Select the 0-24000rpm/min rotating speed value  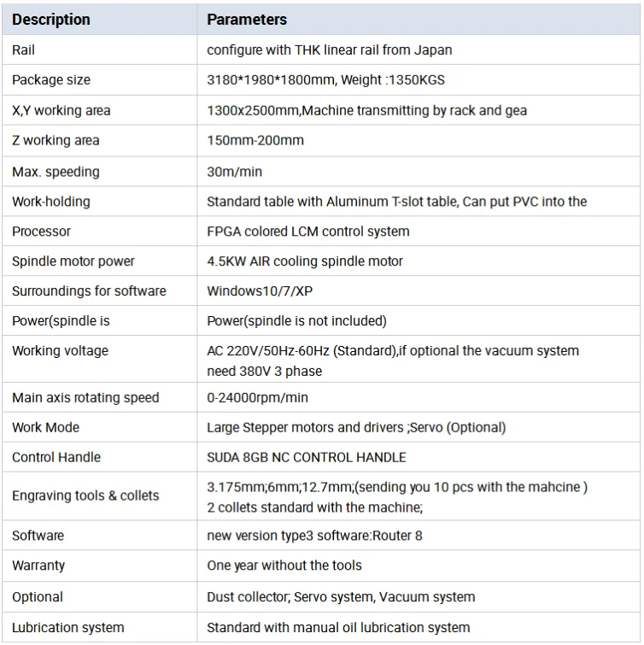(258, 397)
